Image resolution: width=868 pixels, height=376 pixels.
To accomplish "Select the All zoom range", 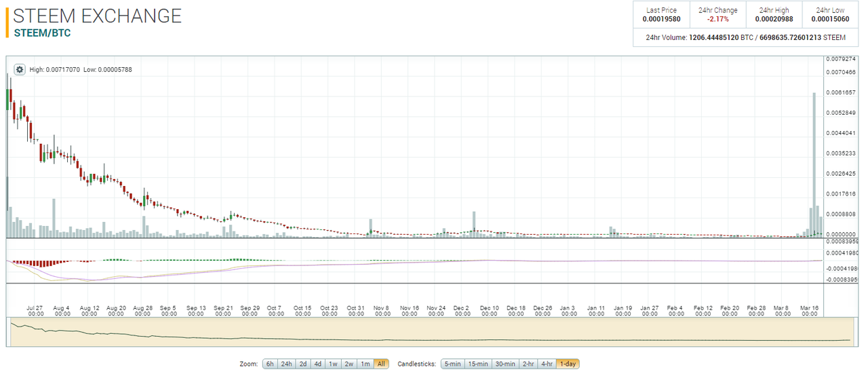I will coord(381,364).
